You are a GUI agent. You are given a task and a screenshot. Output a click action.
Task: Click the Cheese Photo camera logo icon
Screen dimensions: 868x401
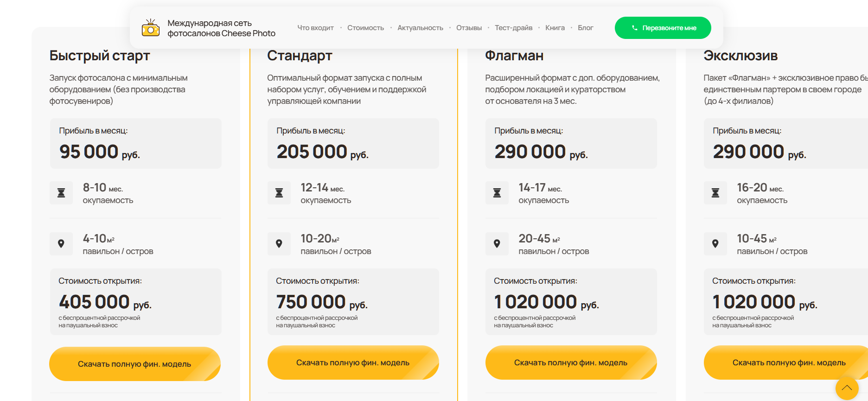point(151,28)
